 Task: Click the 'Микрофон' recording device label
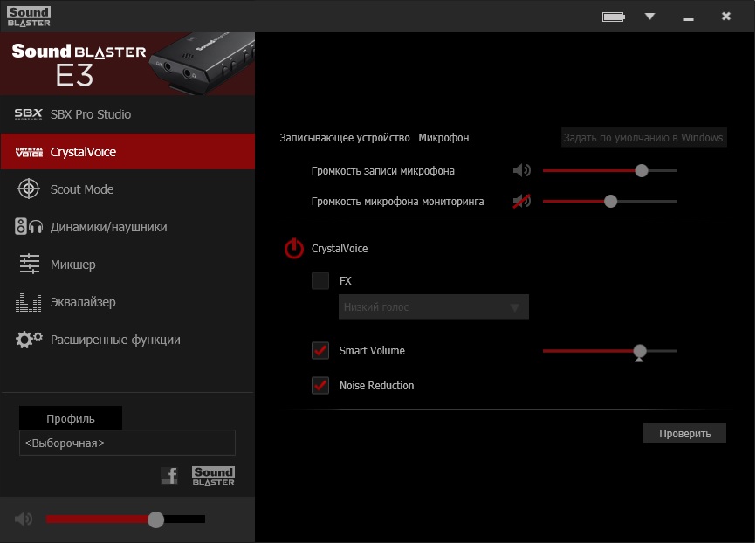click(443, 138)
